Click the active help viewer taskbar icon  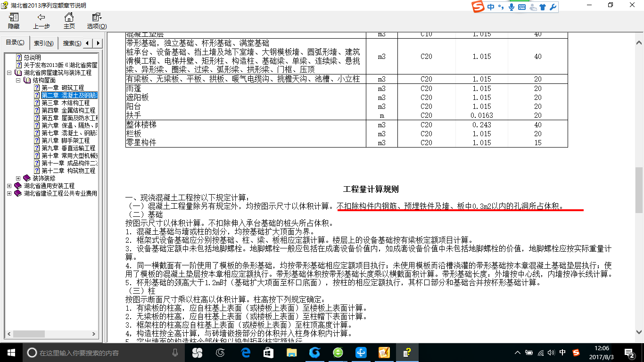coord(407,353)
